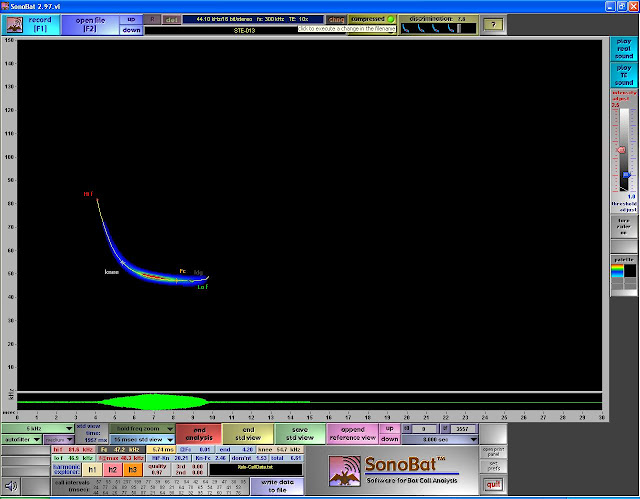Screen dimensions: 640x499
Task: Click the start sample field showing 0
Action: [x=424, y=429]
